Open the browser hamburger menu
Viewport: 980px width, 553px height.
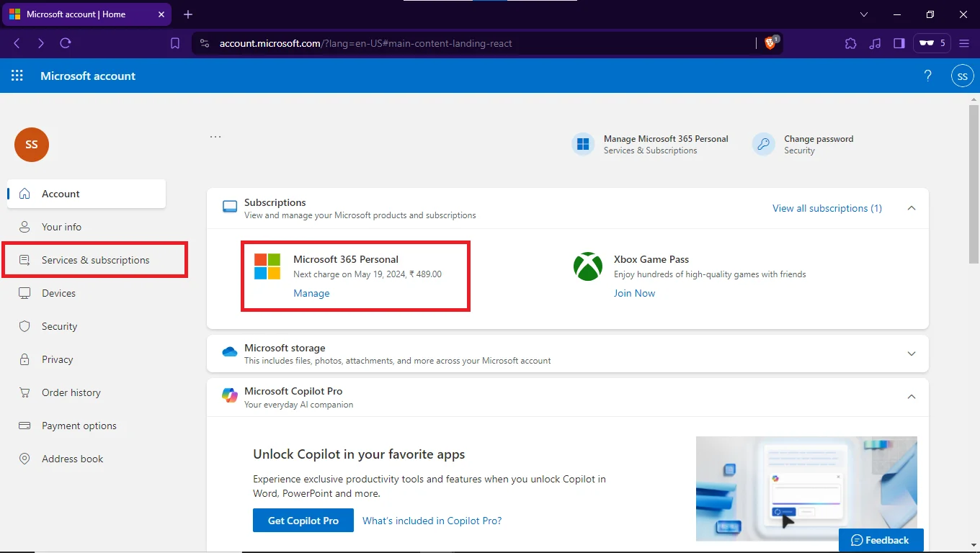pos(965,43)
